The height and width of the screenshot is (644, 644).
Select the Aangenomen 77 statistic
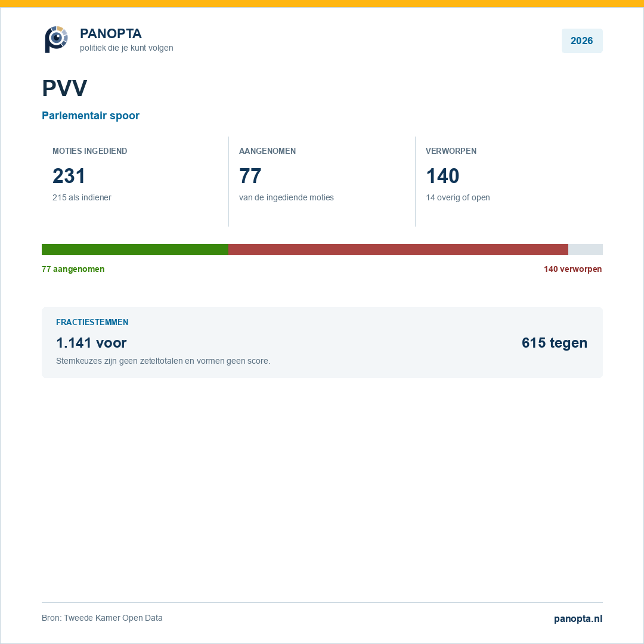[x=250, y=176]
